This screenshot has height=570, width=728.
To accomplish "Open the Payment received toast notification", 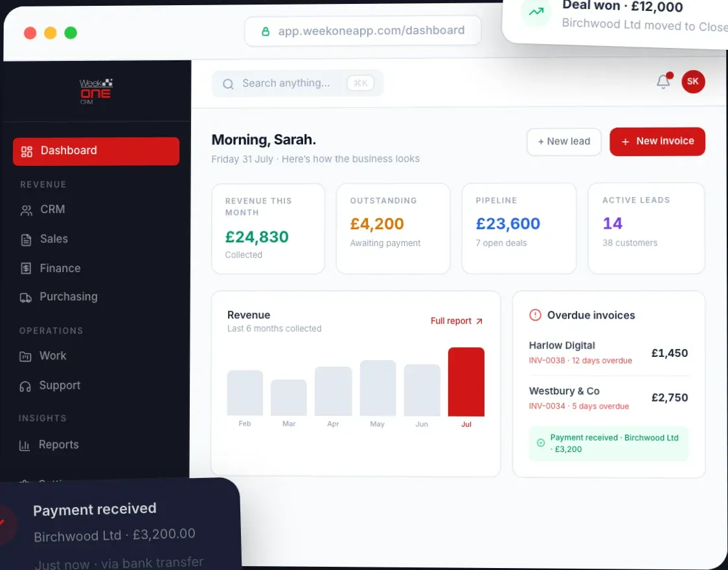I will 120,525.
